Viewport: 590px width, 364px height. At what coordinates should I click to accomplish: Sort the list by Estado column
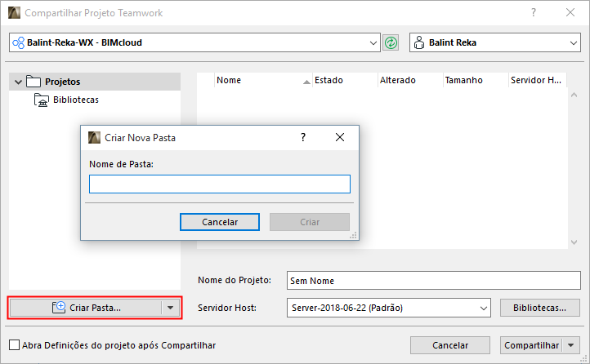click(x=343, y=81)
